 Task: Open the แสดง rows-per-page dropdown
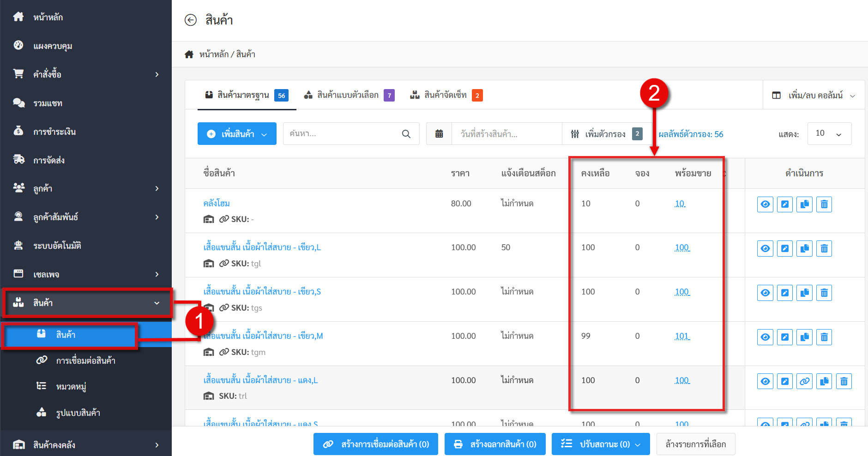point(829,134)
